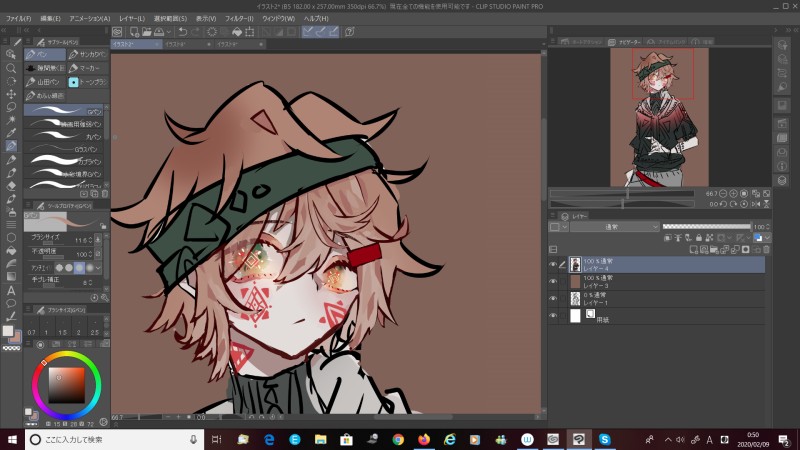
Task: Open the Layer menu
Action: (132, 18)
